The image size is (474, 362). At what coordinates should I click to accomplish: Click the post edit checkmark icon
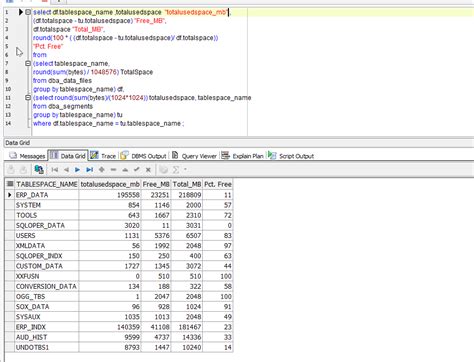tap(137, 170)
